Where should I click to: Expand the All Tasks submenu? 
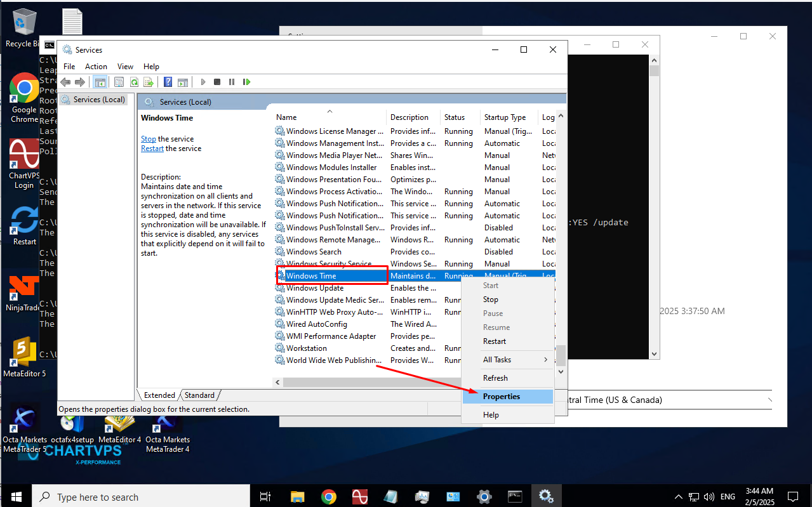pyautogui.click(x=508, y=360)
